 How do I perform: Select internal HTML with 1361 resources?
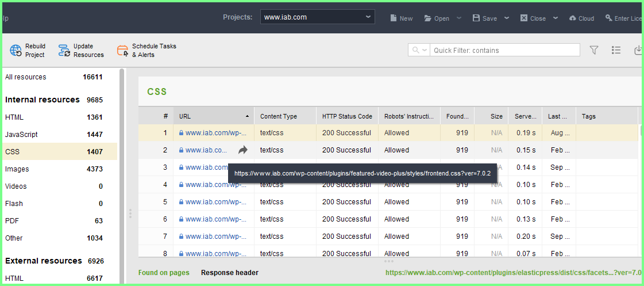coord(60,117)
